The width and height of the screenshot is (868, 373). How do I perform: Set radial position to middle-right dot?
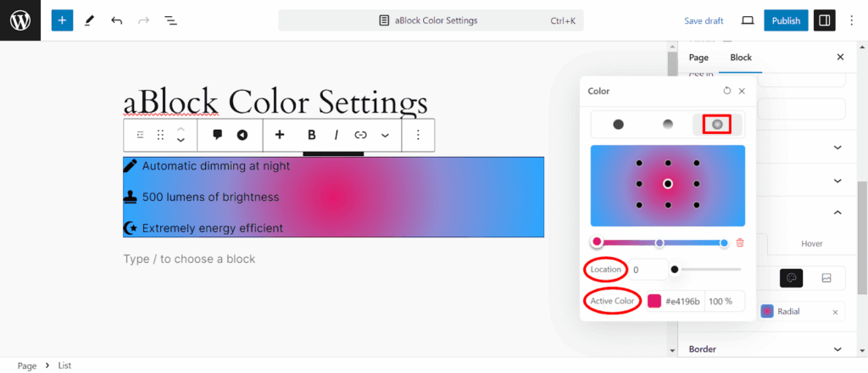click(x=697, y=184)
